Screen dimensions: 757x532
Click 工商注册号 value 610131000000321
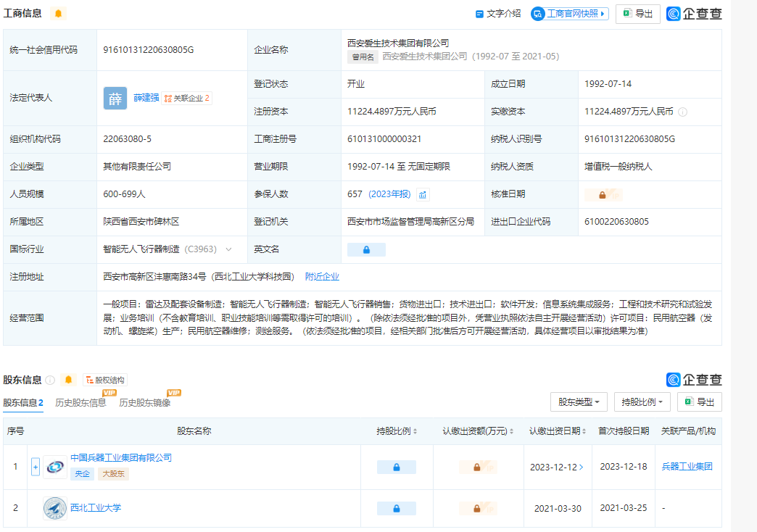[x=384, y=139]
